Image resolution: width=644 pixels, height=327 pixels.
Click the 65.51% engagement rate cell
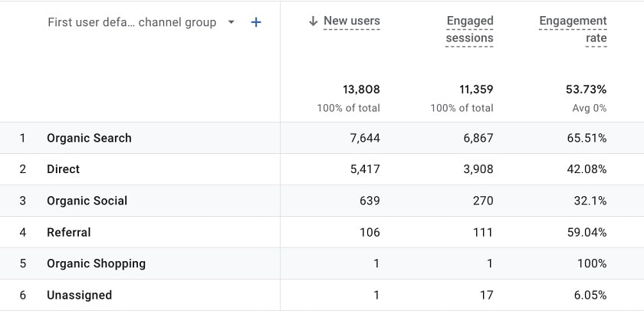[586, 138]
